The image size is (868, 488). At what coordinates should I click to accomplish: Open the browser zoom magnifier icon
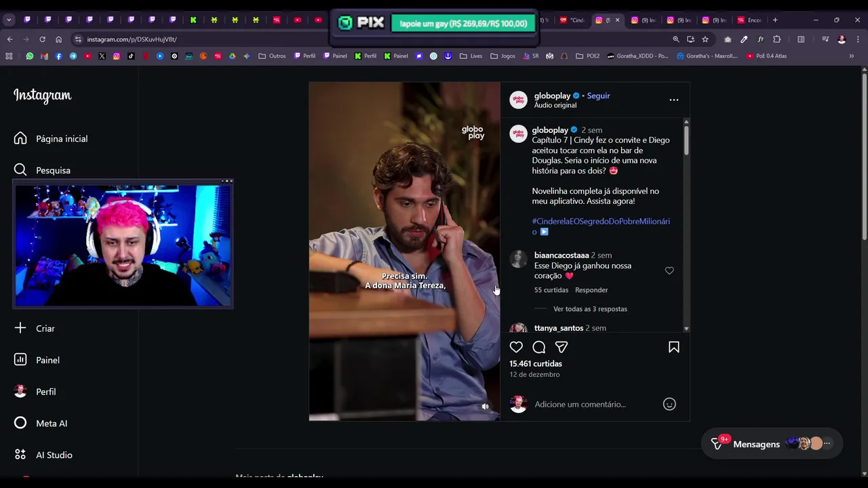[x=676, y=39]
